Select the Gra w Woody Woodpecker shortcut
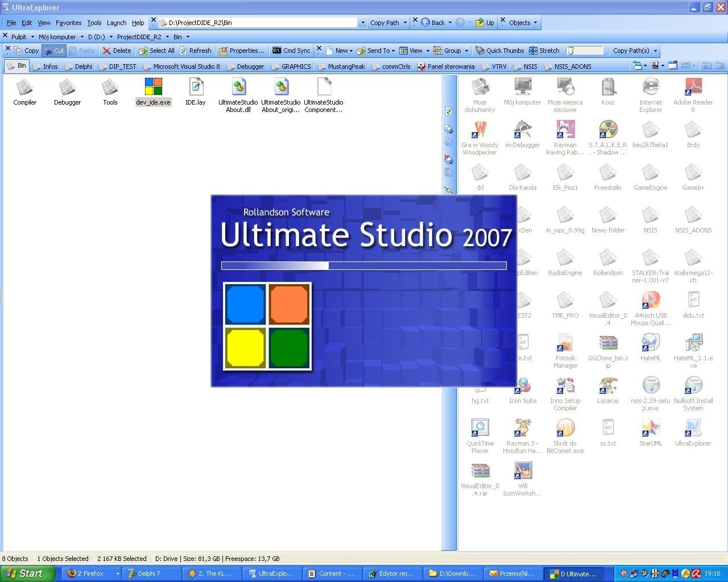This screenshot has width=728, height=582. tap(480, 138)
